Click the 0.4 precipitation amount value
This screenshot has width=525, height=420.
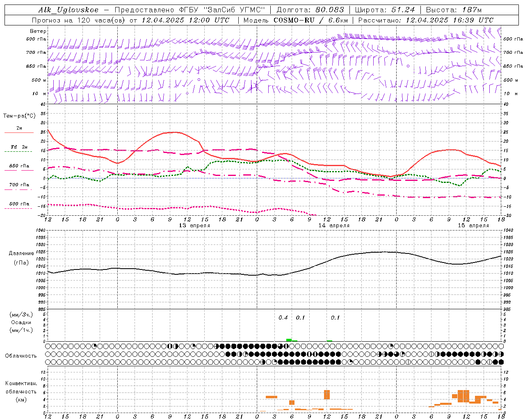[x=283, y=318]
